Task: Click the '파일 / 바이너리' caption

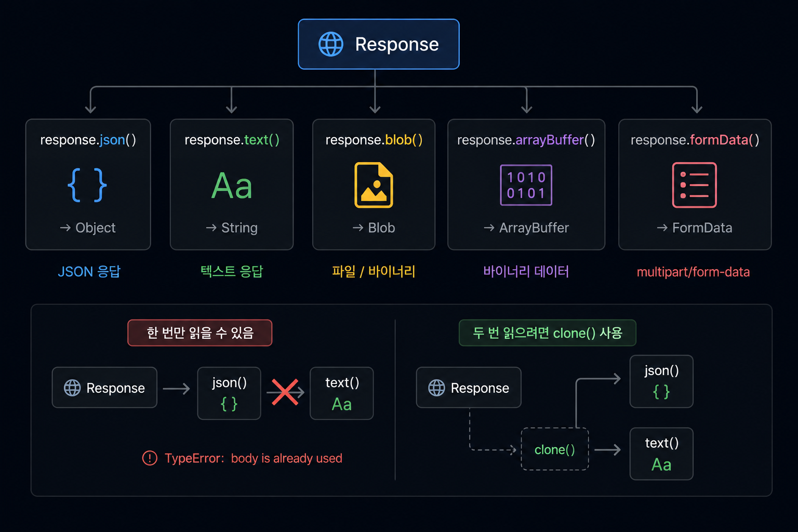Action: click(x=374, y=271)
